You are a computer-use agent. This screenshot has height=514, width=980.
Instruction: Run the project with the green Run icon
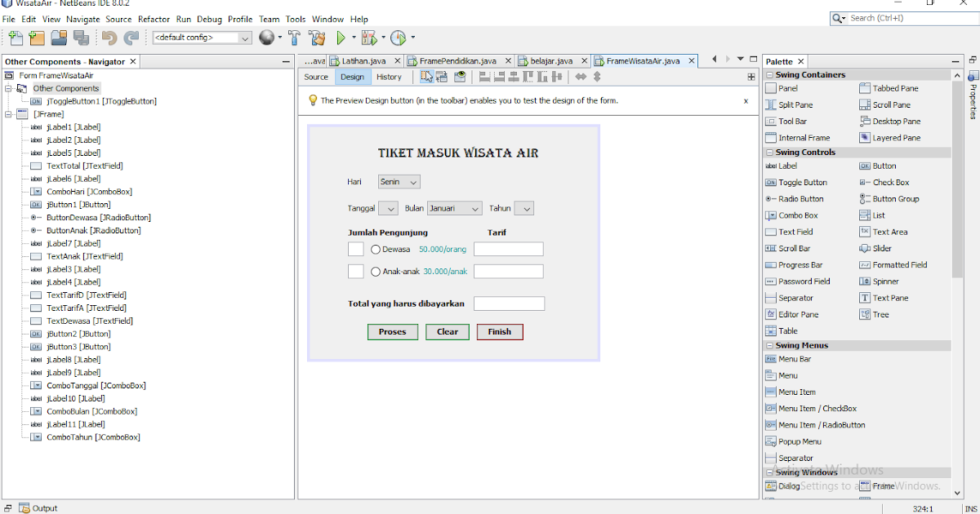click(340, 38)
